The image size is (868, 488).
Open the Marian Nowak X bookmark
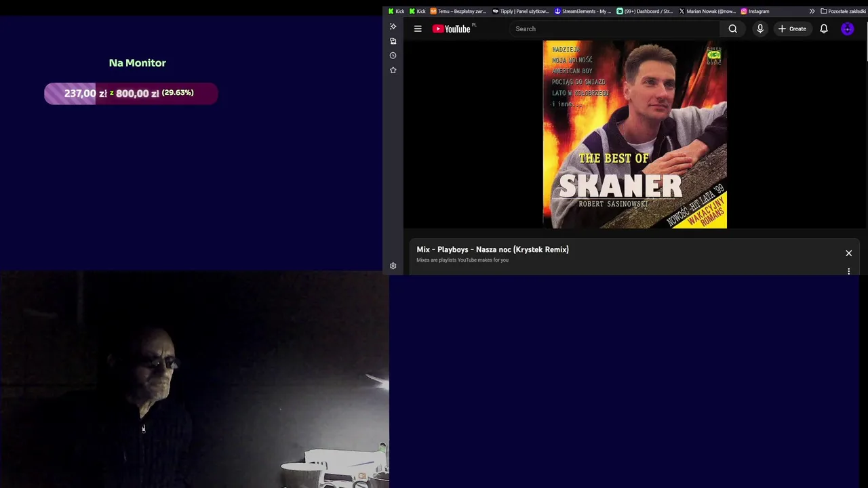pos(707,11)
